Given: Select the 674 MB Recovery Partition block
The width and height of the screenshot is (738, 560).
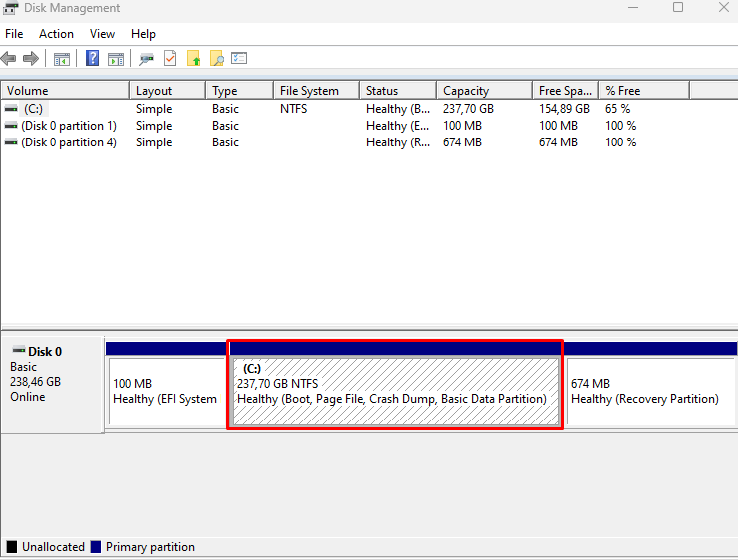Looking at the screenshot, I should click(650, 392).
